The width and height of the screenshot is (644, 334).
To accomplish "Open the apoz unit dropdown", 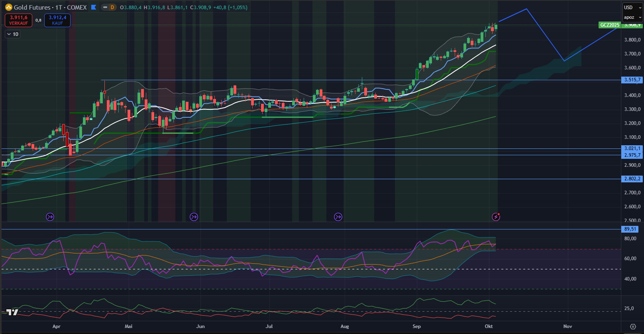I will (632, 17).
